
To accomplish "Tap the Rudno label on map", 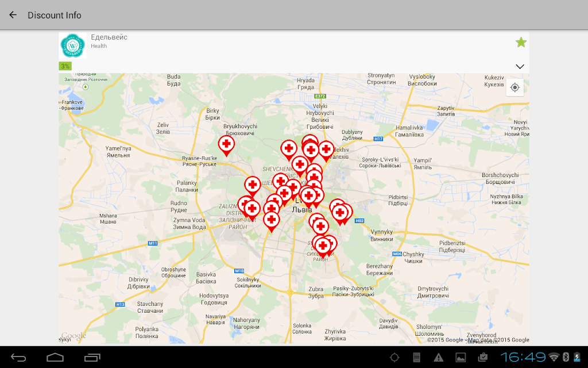I will [x=179, y=206].
